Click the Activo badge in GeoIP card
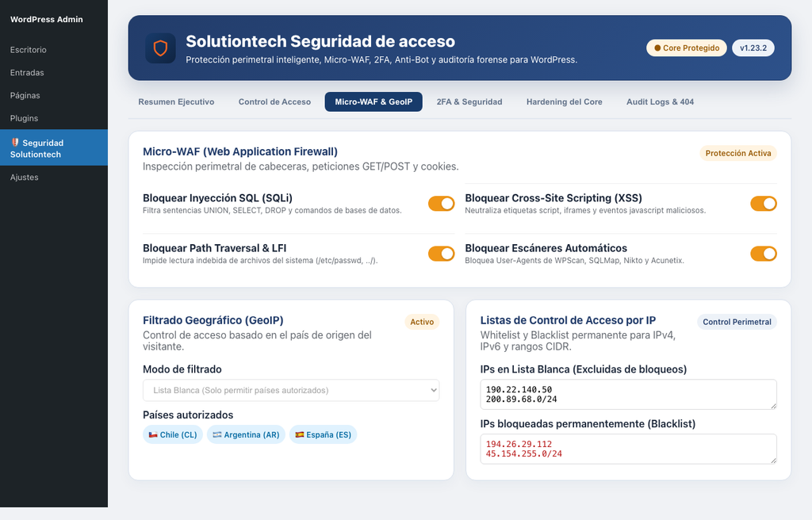This screenshot has width=812, height=520. pyautogui.click(x=422, y=322)
